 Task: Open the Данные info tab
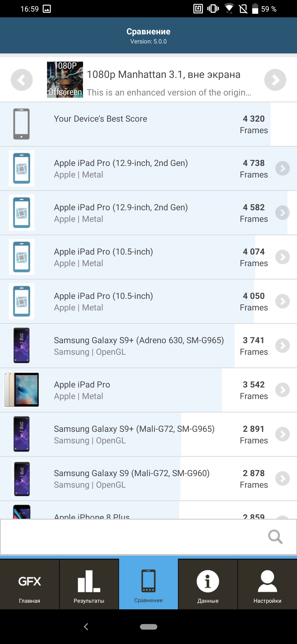pyautogui.click(x=208, y=585)
